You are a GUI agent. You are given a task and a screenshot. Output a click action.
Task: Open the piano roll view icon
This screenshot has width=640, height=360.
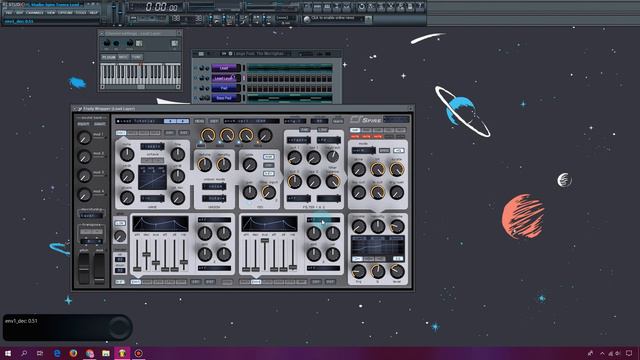coord(327,7)
